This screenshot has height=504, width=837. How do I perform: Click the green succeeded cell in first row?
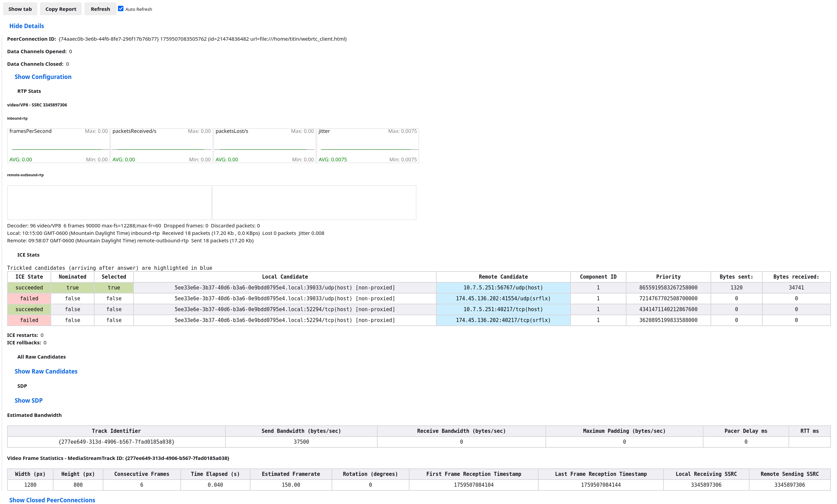(x=29, y=288)
